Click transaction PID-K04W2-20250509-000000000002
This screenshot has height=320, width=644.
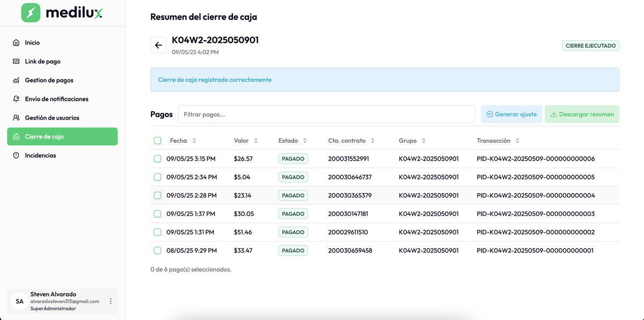point(536,232)
